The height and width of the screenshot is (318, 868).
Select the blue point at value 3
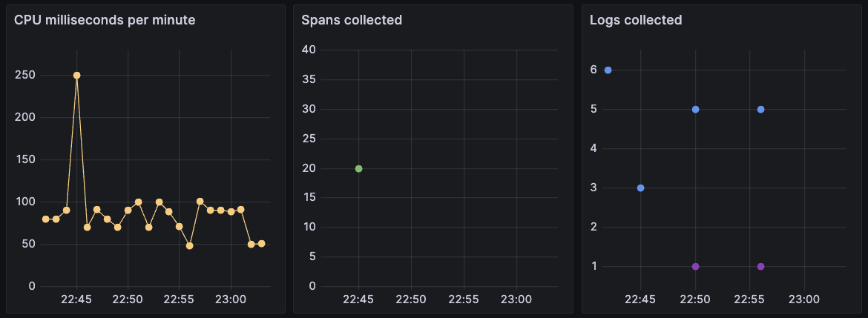[x=640, y=188]
